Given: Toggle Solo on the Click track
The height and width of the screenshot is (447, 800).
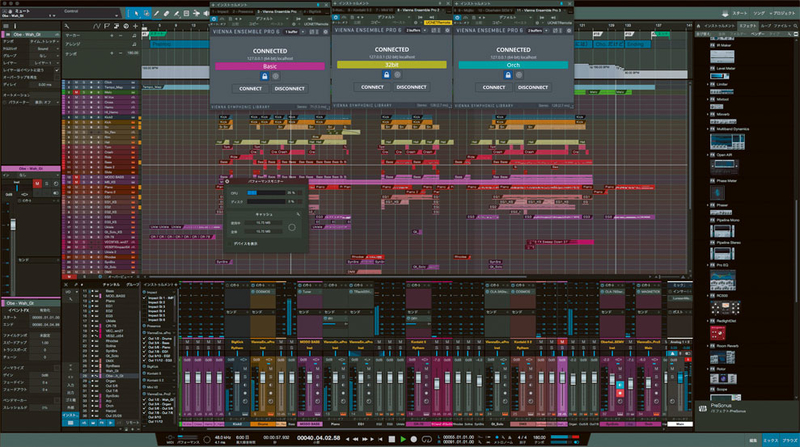Looking at the screenshot, I should [84, 82].
